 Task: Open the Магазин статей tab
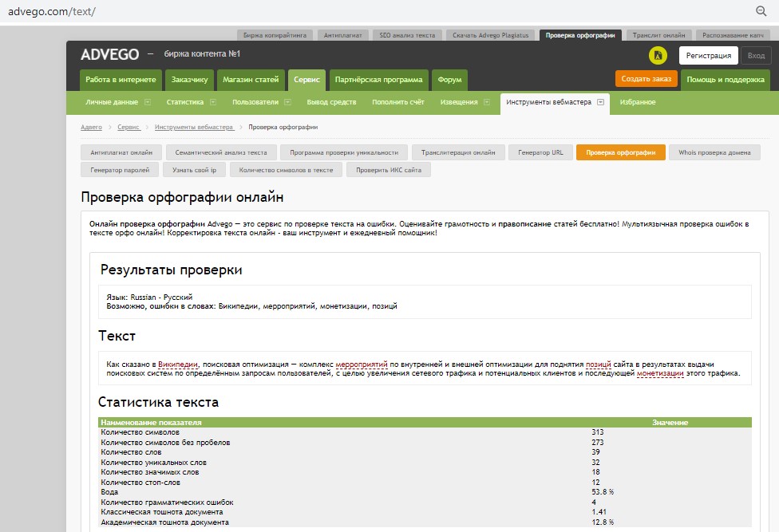click(x=251, y=80)
